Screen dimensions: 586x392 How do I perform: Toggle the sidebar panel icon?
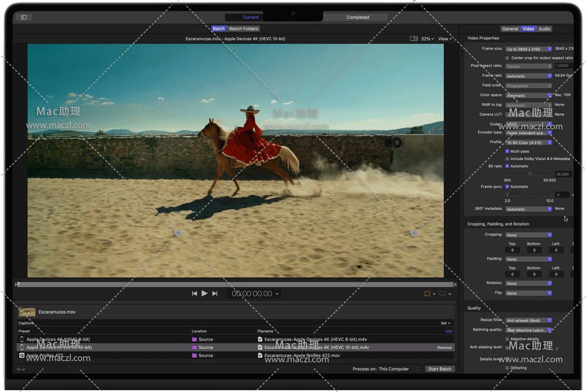point(24,17)
